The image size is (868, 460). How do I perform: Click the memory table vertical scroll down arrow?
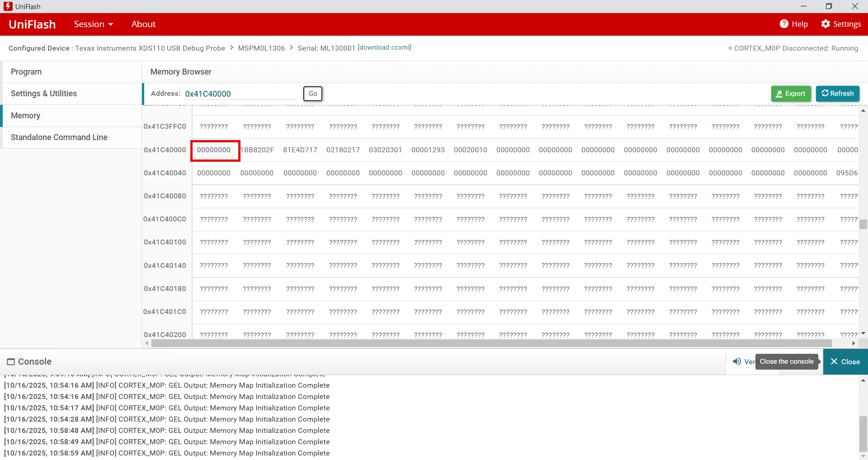863,333
